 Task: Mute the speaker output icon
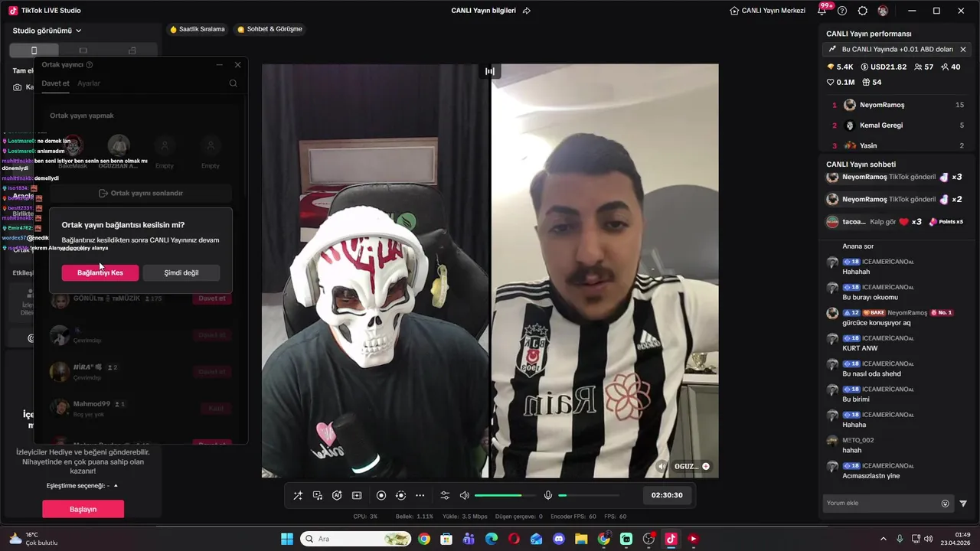click(465, 495)
